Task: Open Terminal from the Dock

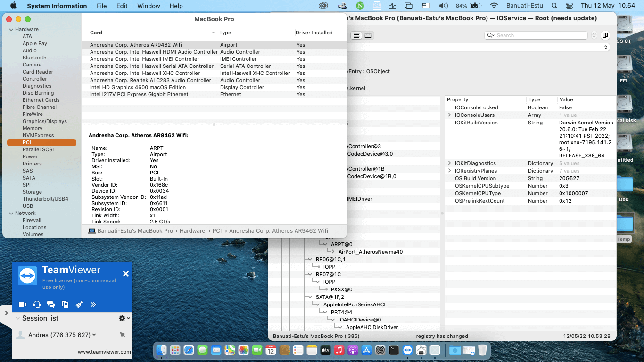Action: click(394, 350)
